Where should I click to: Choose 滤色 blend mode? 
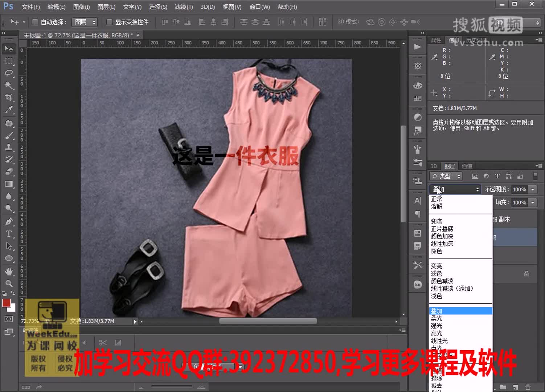[437, 274]
